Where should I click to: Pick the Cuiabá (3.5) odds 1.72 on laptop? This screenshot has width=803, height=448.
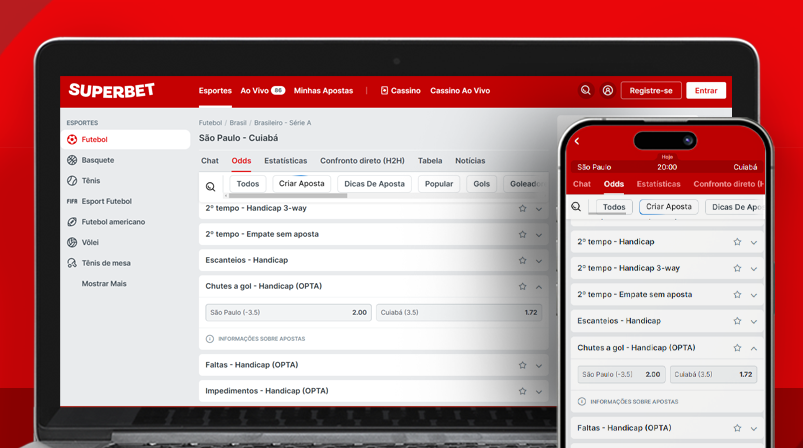coord(458,313)
